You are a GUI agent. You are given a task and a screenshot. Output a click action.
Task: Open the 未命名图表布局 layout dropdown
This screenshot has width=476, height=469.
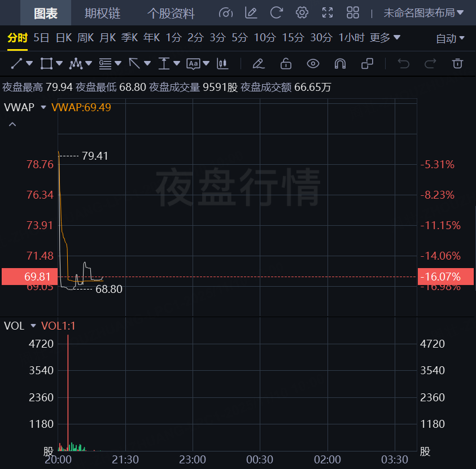(x=423, y=13)
